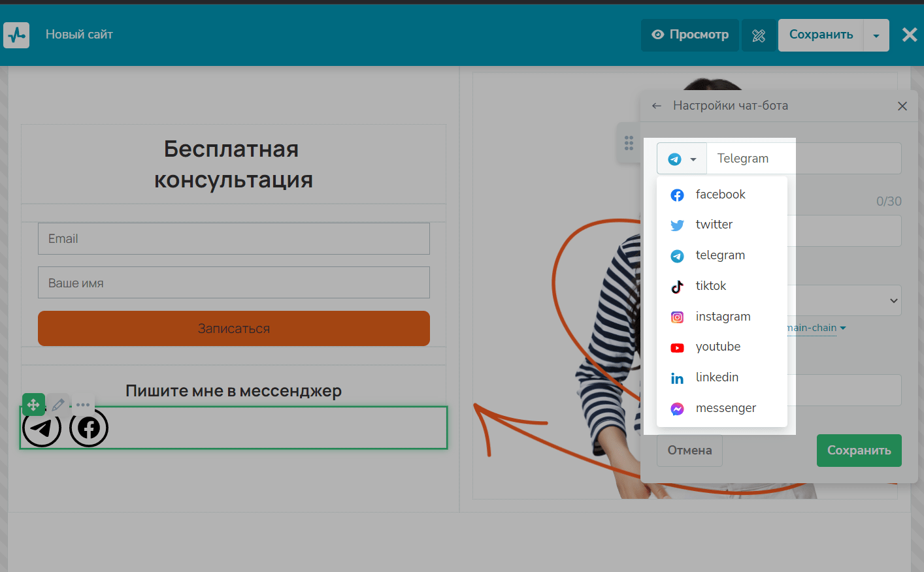Viewport: 924px width, 572px height.
Task: Choose telegram from the network list
Action: pyautogui.click(x=721, y=255)
